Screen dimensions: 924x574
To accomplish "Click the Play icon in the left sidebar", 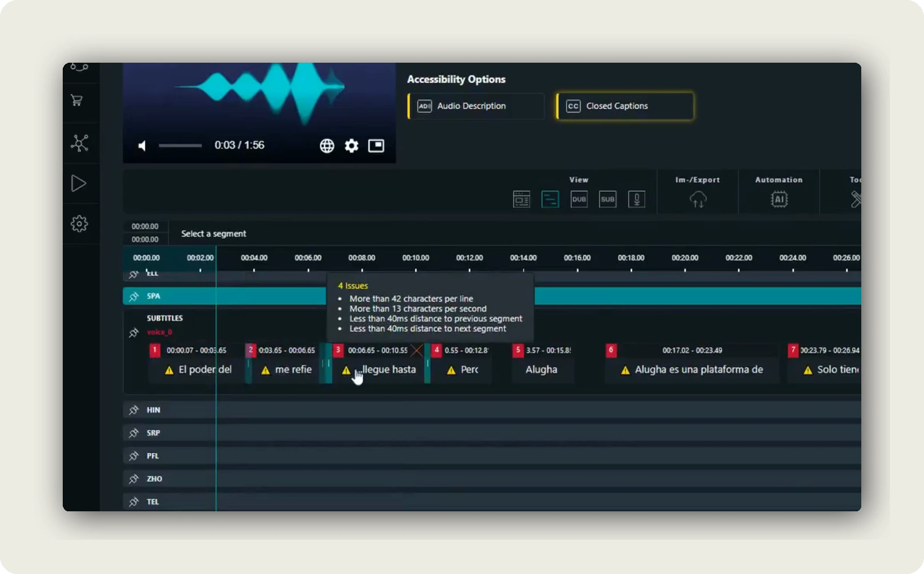I will (x=79, y=183).
